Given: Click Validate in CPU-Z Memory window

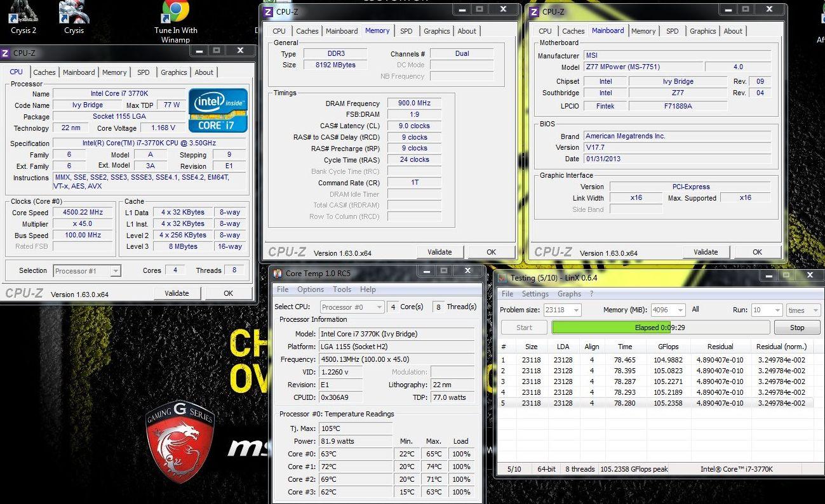Looking at the screenshot, I should pos(439,252).
